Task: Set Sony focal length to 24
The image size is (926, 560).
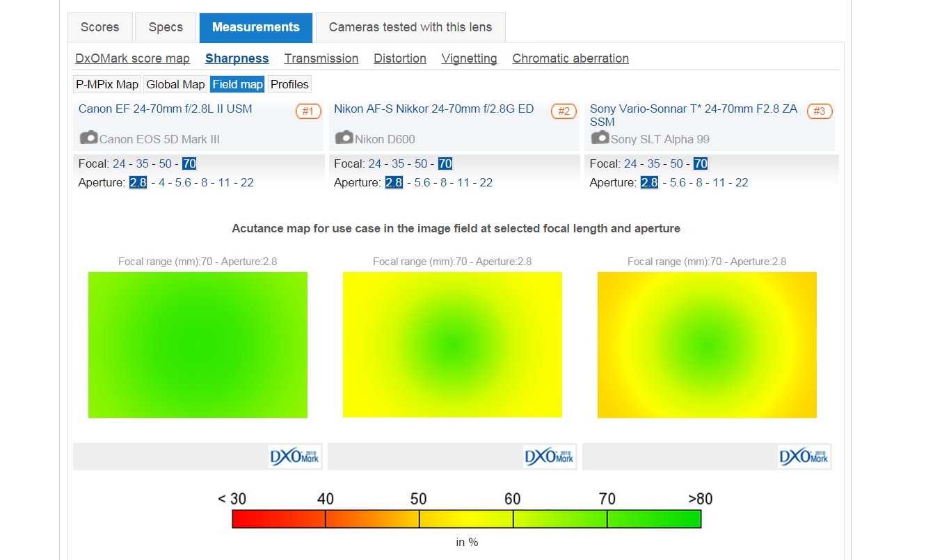Action: coord(630,163)
